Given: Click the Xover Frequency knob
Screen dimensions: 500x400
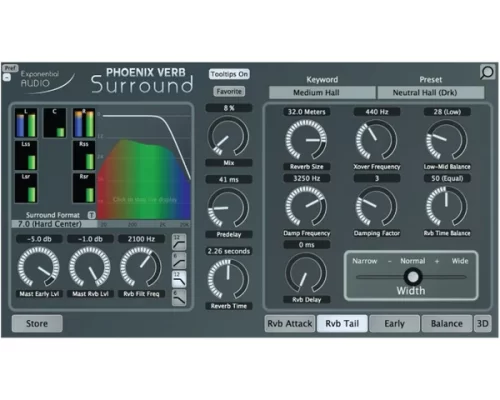Looking at the screenshot, I should [x=376, y=140].
